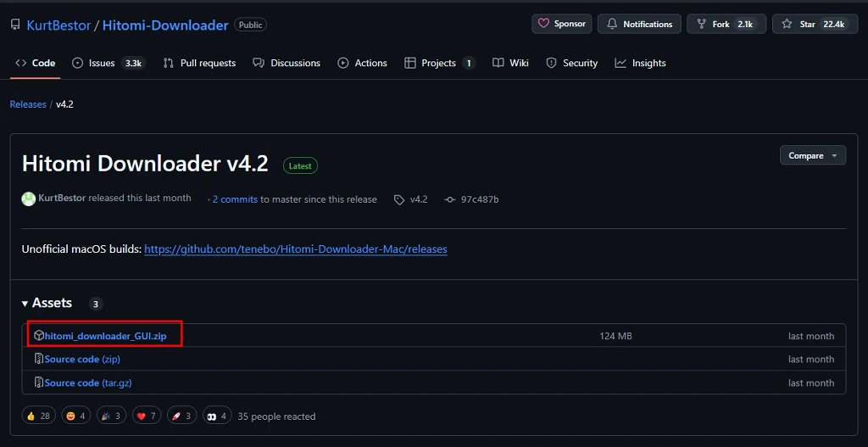
Task: Click the Actions play-circle icon
Action: (343, 63)
